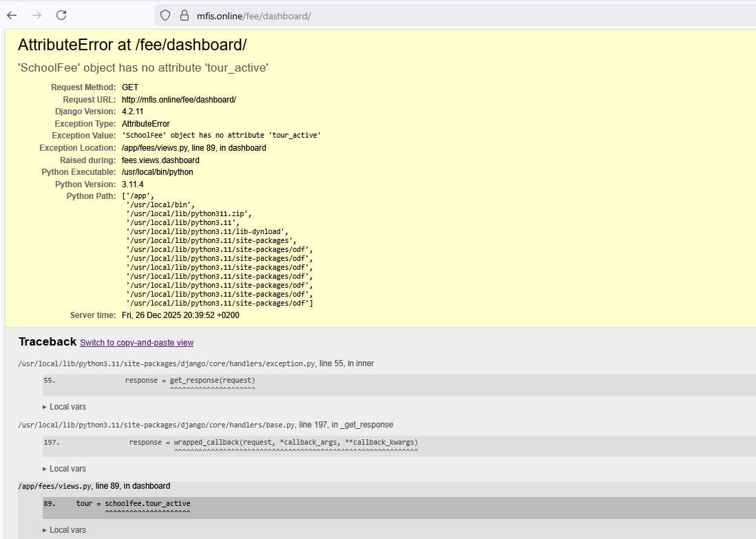Expand code context for line 55
Image resolution: width=756 pixels, height=539 pixels.
[x=190, y=381]
